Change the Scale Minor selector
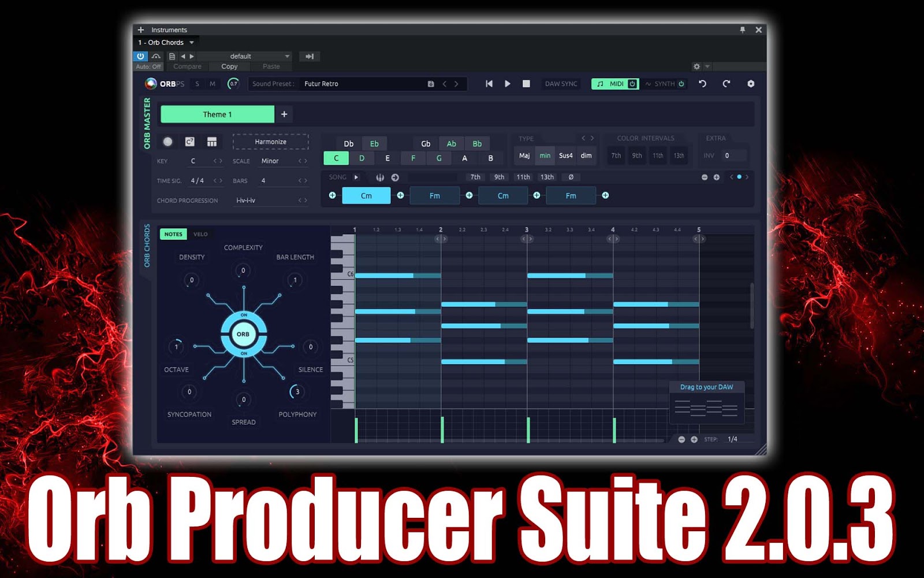The width and height of the screenshot is (924, 578). (x=283, y=161)
